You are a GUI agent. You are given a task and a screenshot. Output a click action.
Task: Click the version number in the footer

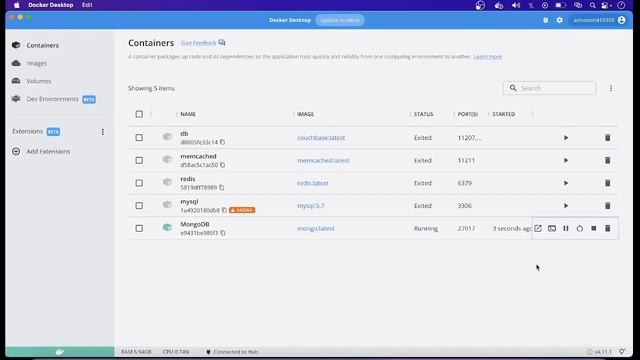point(602,352)
